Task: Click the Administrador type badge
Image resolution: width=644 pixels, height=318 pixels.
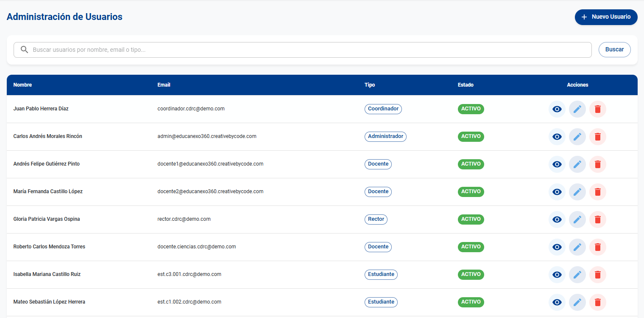Action: 385,136
